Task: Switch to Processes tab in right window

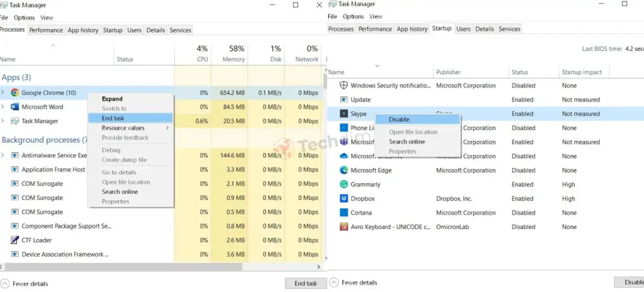Action: tap(341, 29)
